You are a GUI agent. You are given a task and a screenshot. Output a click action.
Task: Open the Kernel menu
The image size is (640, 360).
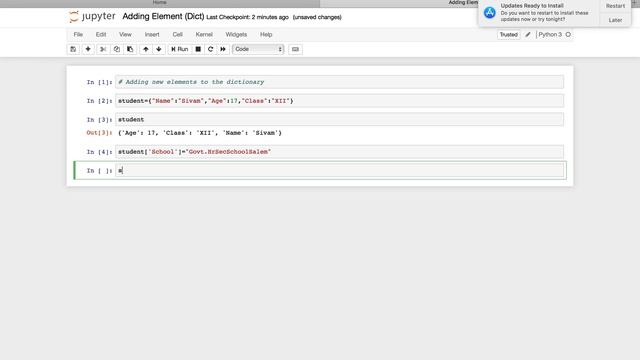tap(204, 35)
